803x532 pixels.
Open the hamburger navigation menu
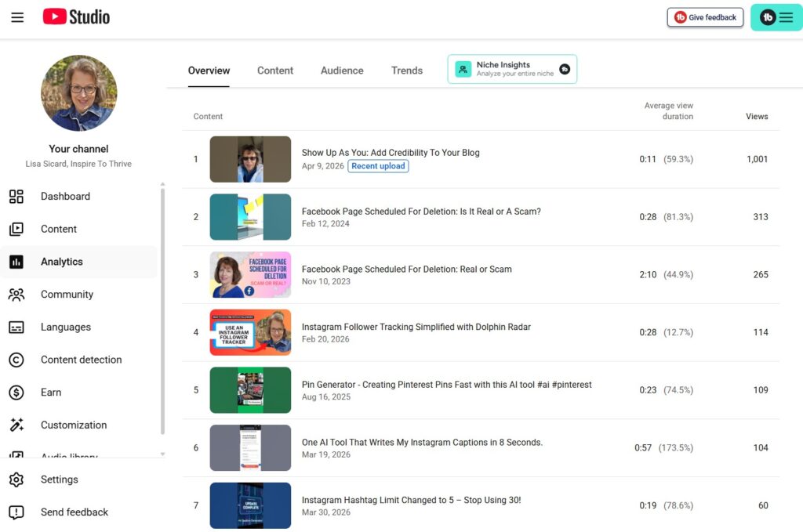pos(17,17)
